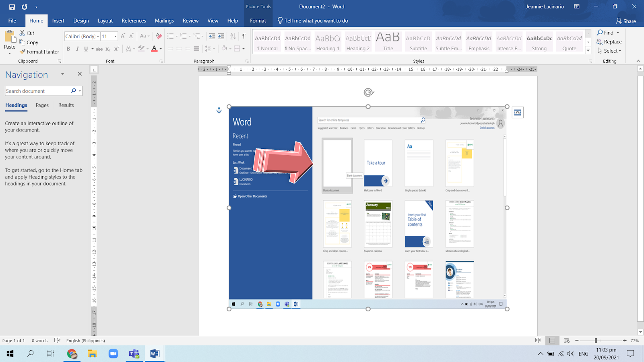Open Google Chrome from taskbar

point(72,354)
